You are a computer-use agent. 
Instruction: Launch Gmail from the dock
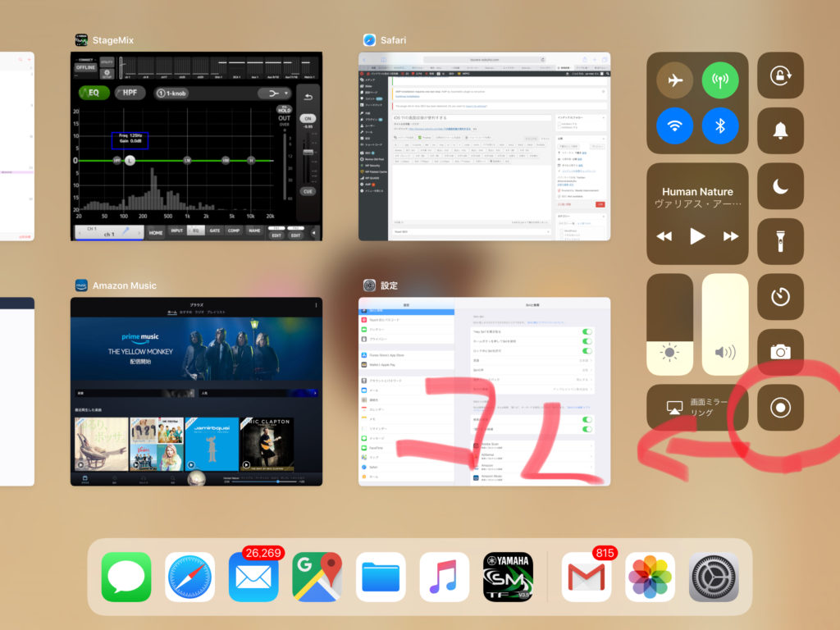coord(587,577)
